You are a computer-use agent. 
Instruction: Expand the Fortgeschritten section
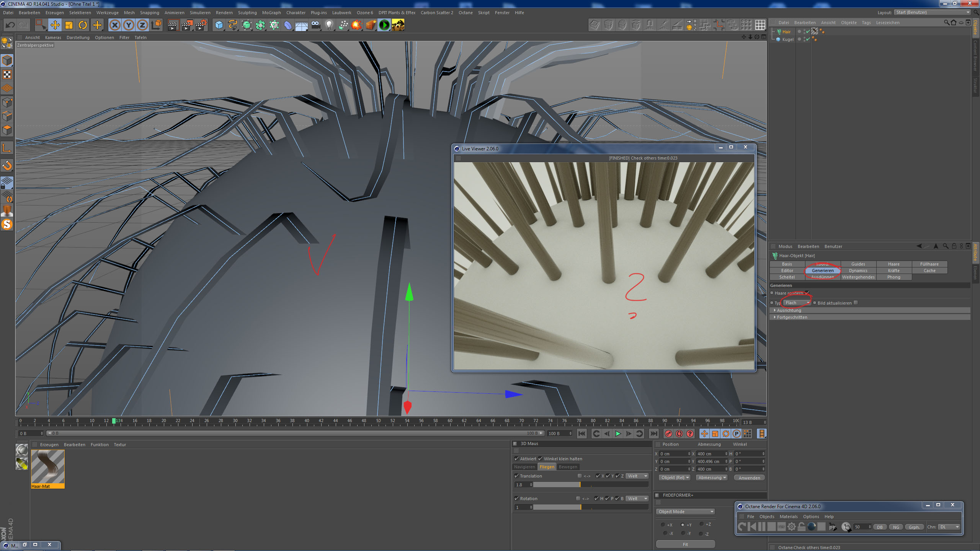point(869,317)
